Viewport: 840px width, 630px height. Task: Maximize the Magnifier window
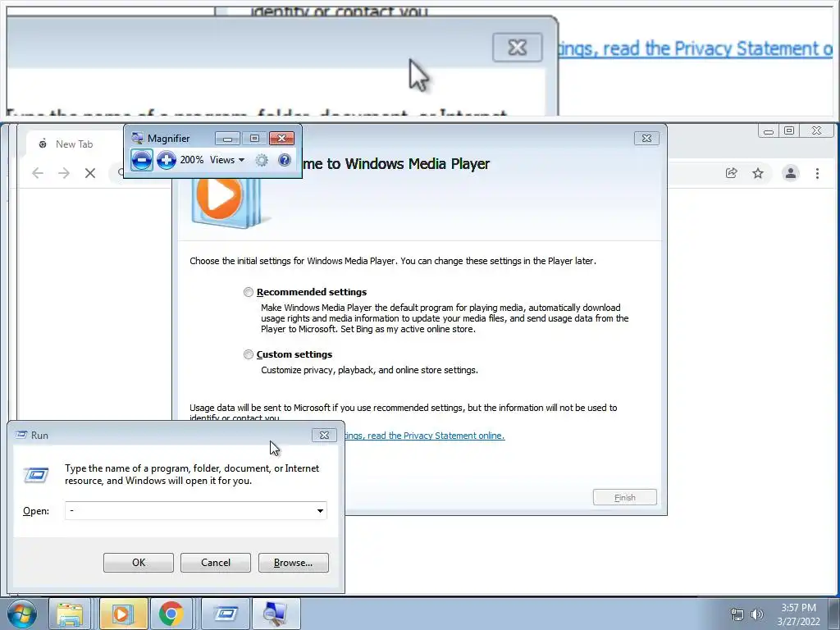254,139
